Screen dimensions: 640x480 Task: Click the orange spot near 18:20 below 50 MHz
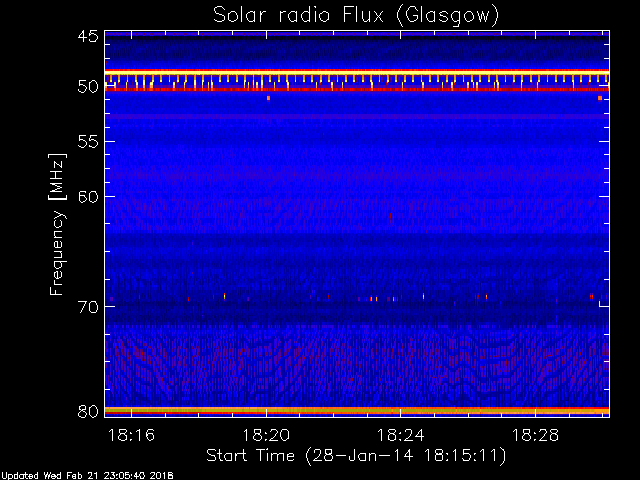(x=268, y=98)
